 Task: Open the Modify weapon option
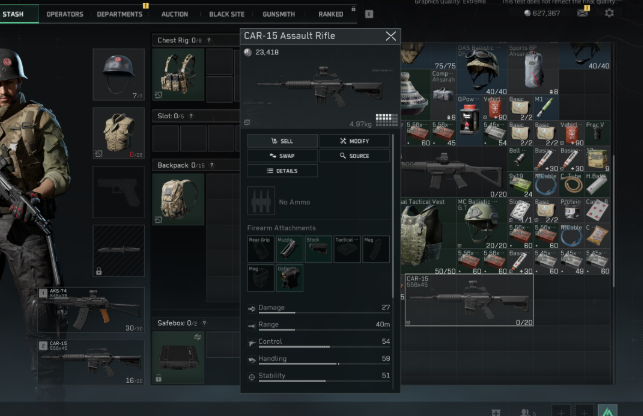(355, 141)
